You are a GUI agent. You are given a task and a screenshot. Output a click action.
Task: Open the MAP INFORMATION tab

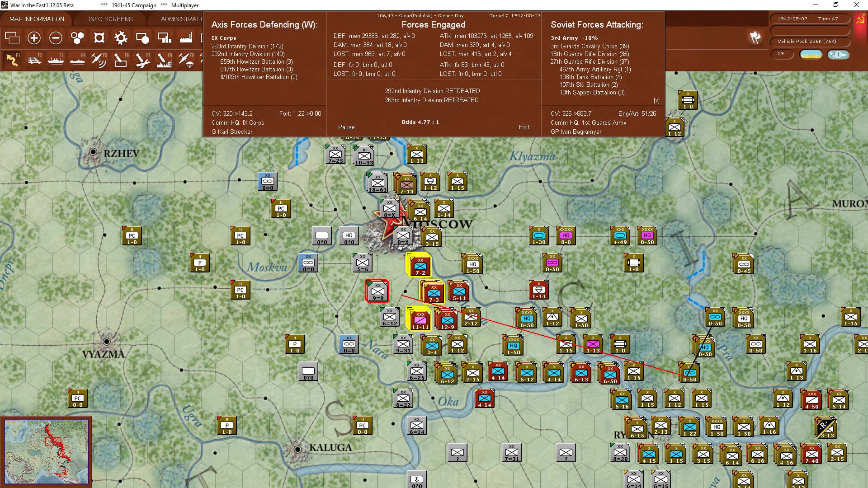(x=37, y=19)
